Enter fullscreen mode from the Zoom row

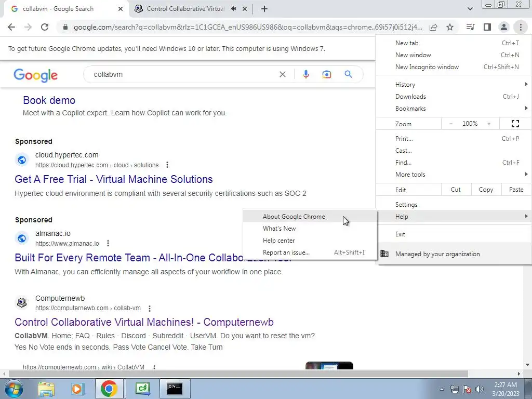click(x=515, y=124)
